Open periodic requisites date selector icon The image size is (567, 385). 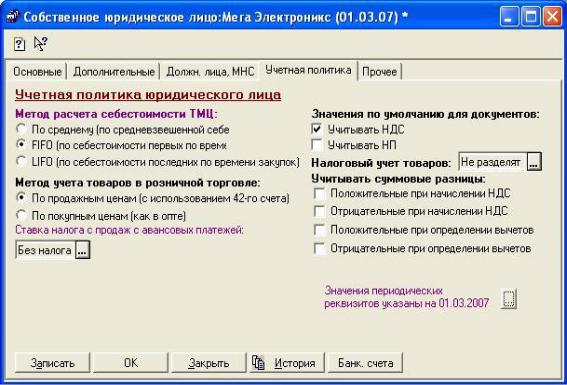[508, 299]
